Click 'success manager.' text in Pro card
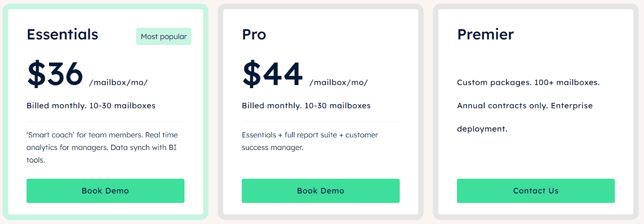Screen dimensions: 644x224 point(272,148)
